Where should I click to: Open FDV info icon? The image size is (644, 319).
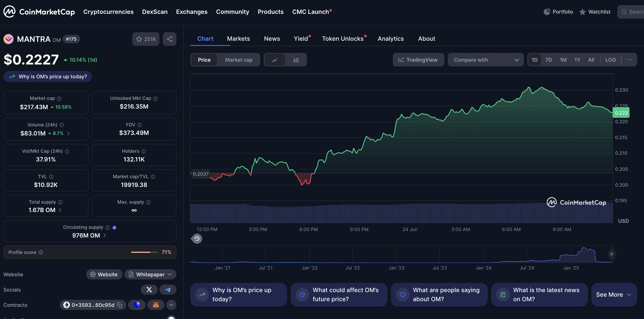point(140,125)
